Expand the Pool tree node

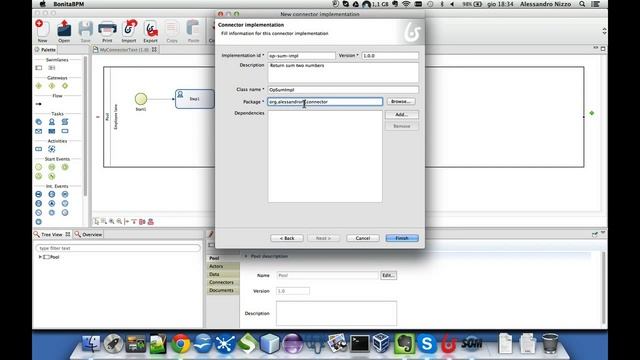tap(40, 257)
